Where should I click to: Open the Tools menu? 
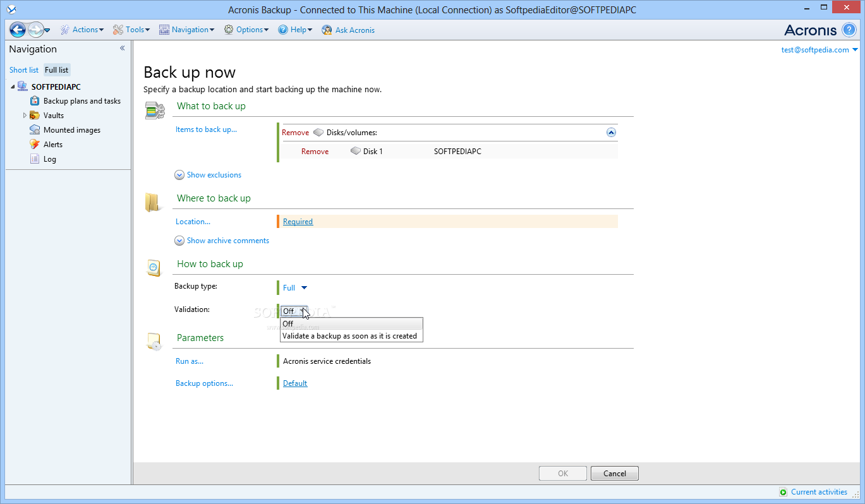(131, 30)
